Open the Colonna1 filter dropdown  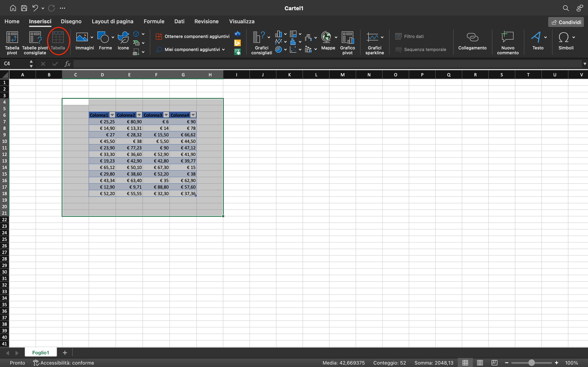[112, 115]
